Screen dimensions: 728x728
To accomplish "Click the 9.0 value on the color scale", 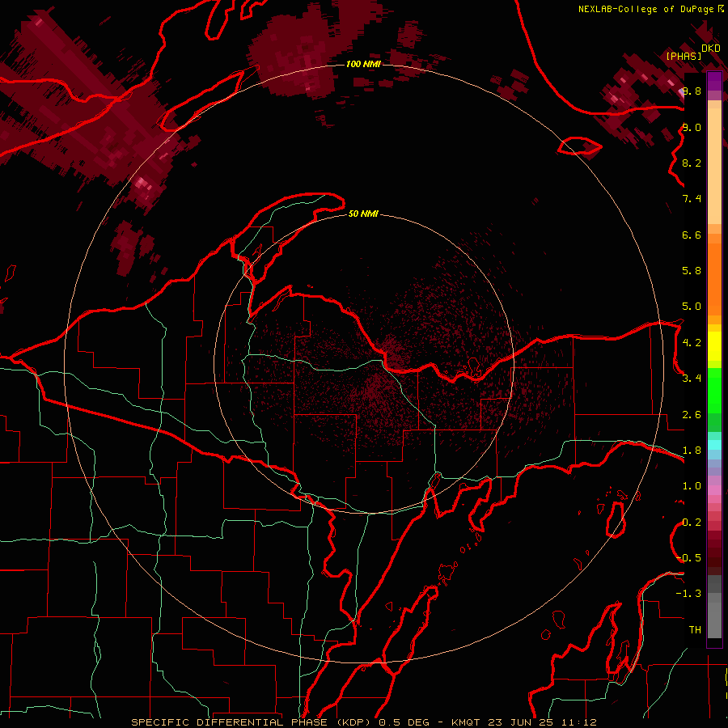I will (x=692, y=127).
